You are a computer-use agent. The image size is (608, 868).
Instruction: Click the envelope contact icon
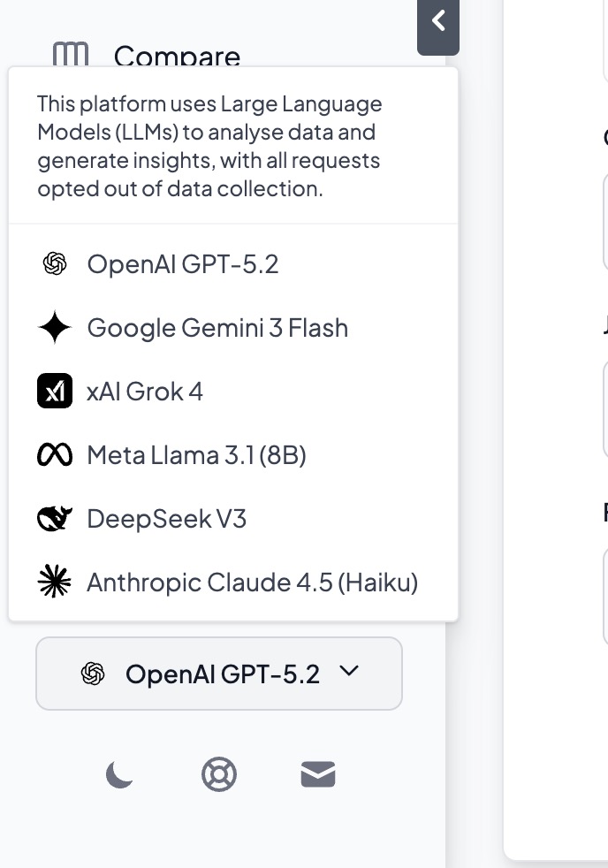(x=318, y=775)
